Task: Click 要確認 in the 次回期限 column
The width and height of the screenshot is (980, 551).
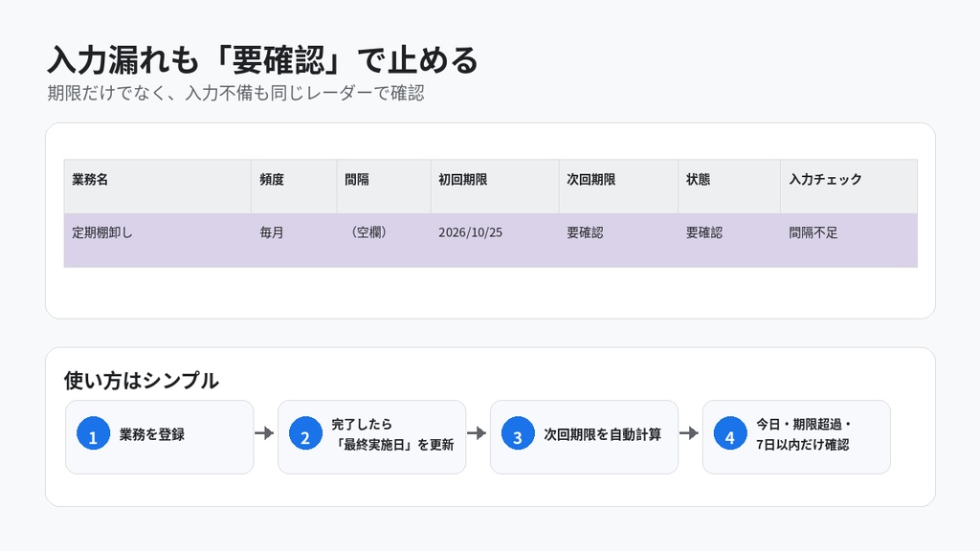Action: [x=618, y=240]
